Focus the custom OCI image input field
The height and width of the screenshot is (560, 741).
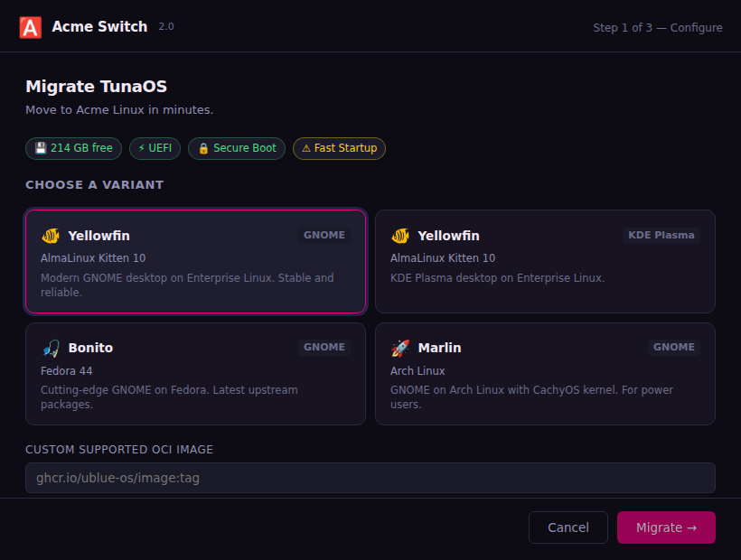pos(370,478)
